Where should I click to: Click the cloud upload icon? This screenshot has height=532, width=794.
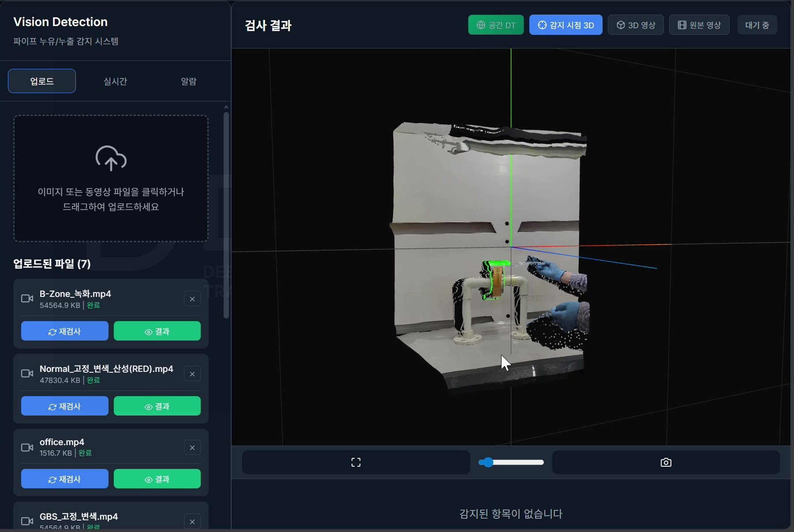click(110, 158)
